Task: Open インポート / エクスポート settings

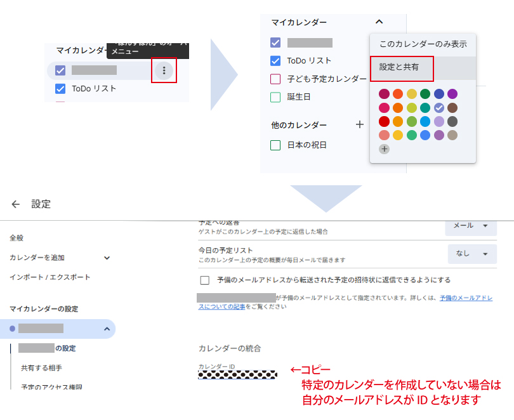Action: pos(49,277)
